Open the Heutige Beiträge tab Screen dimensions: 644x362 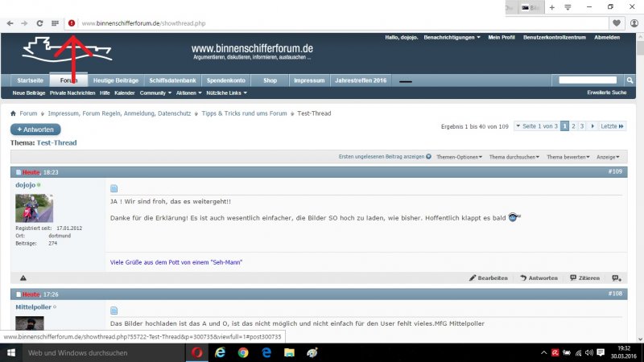[115, 80]
